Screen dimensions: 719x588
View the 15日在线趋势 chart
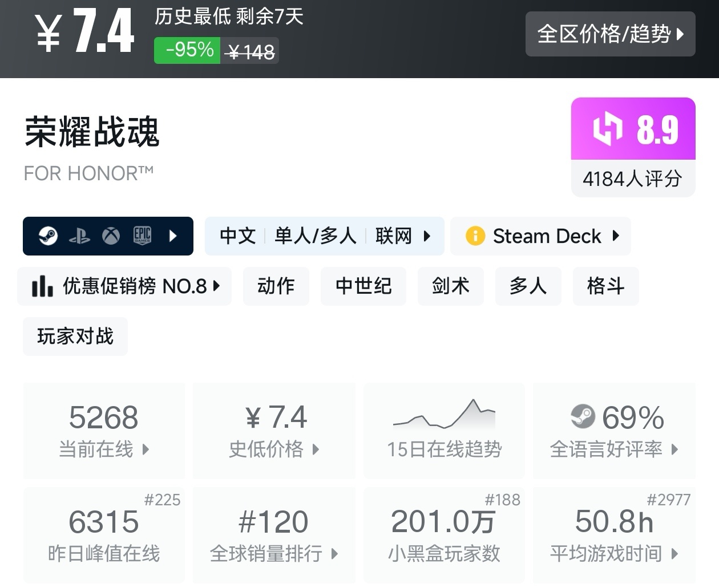coord(445,431)
